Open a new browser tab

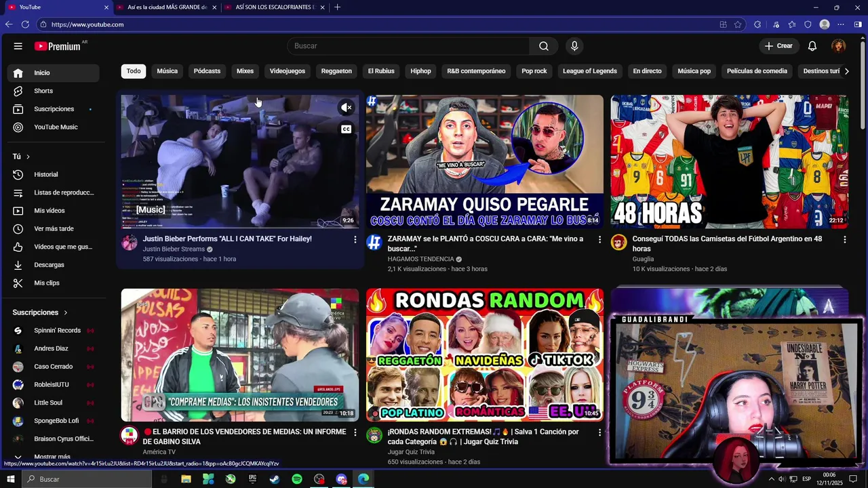pyautogui.click(x=337, y=7)
